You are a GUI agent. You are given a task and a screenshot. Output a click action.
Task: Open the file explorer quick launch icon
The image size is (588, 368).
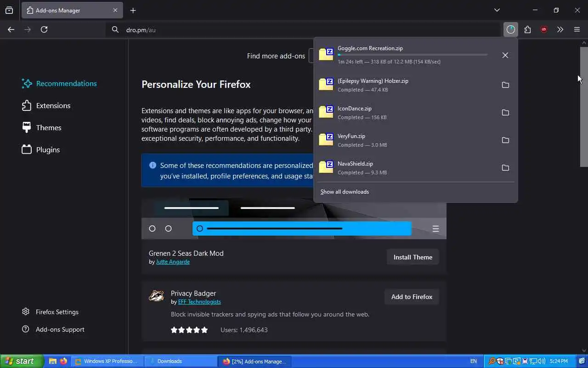point(53,361)
